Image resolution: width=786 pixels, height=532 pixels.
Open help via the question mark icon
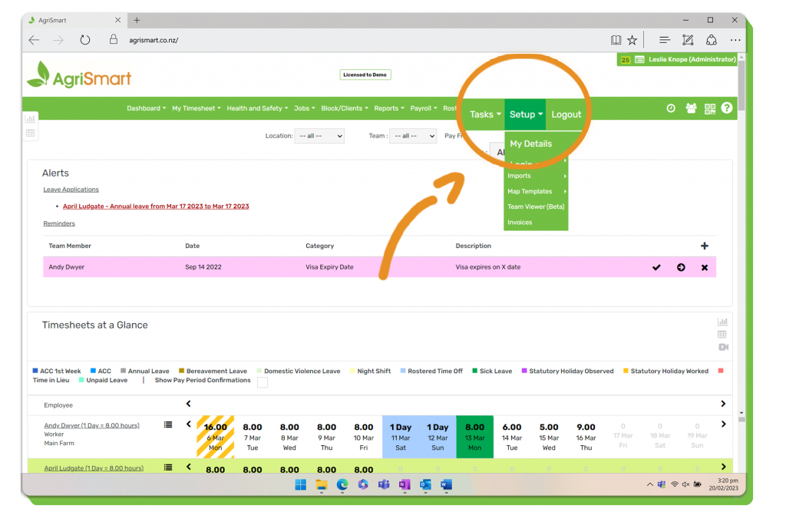pos(726,109)
